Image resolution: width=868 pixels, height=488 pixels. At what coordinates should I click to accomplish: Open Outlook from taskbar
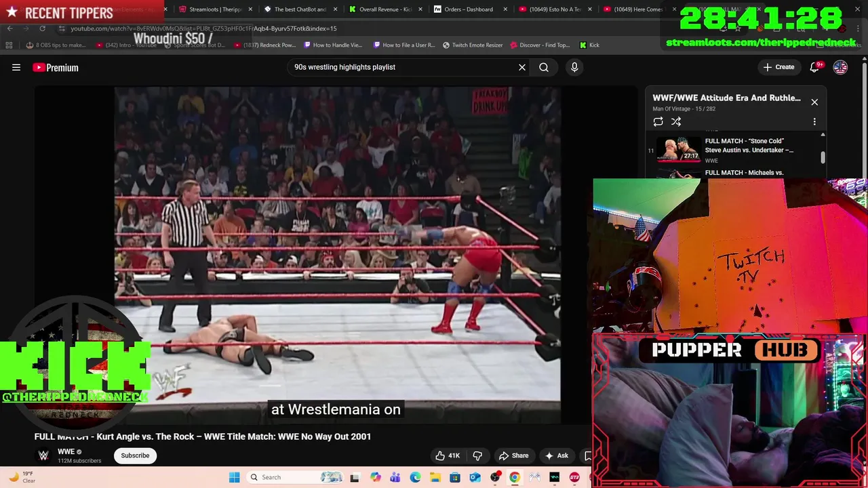(x=475, y=477)
